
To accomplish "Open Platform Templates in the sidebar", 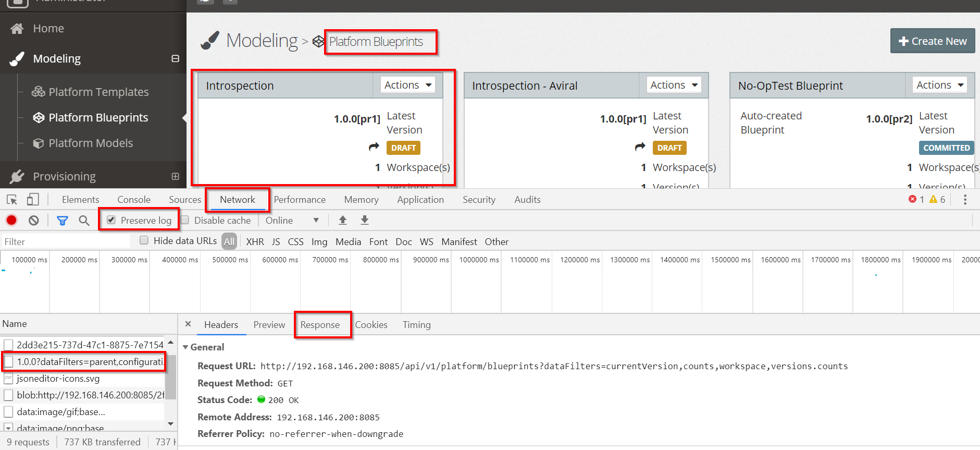I will coord(98,92).
